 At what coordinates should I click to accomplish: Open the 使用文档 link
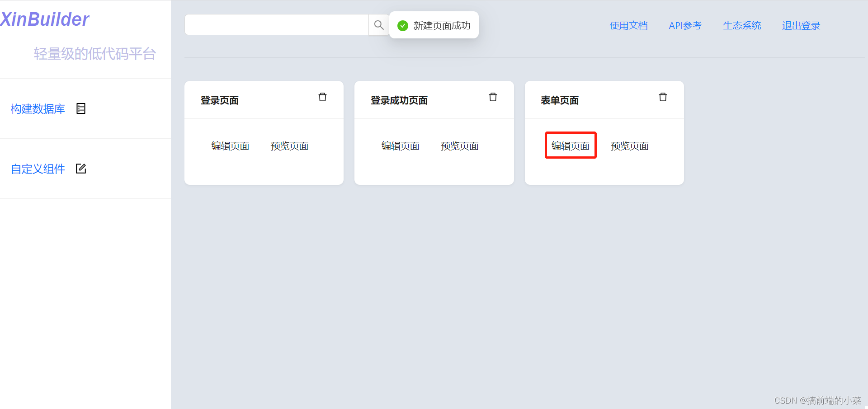click(628, 26)
